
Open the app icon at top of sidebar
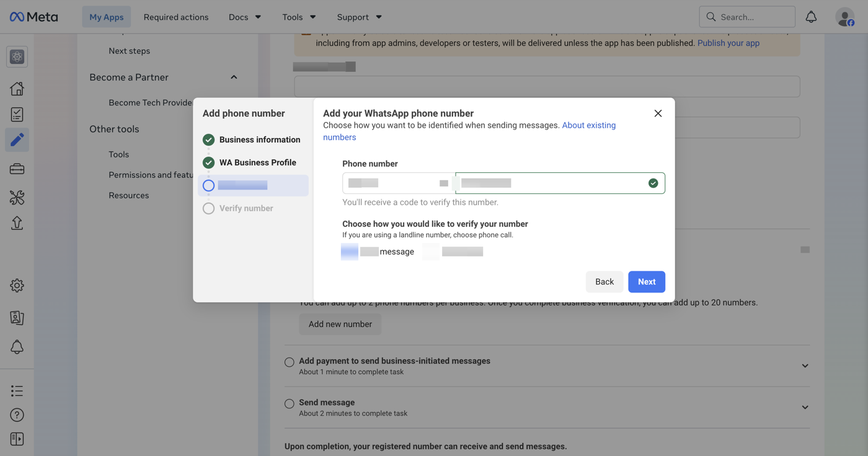(x=17, y=57)
